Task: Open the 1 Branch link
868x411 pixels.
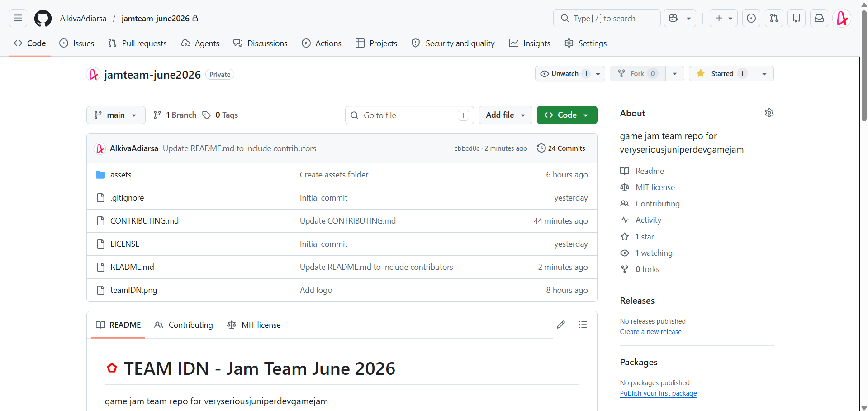Action: click(x=175, y=115)
